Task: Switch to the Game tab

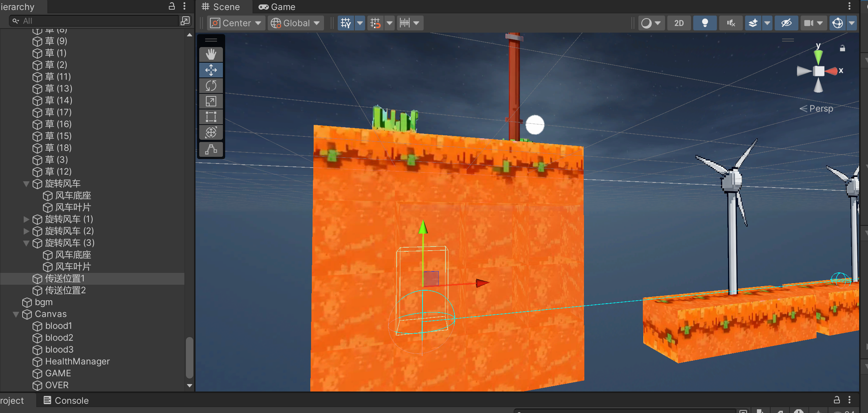Action: click(x=277, y=7)
